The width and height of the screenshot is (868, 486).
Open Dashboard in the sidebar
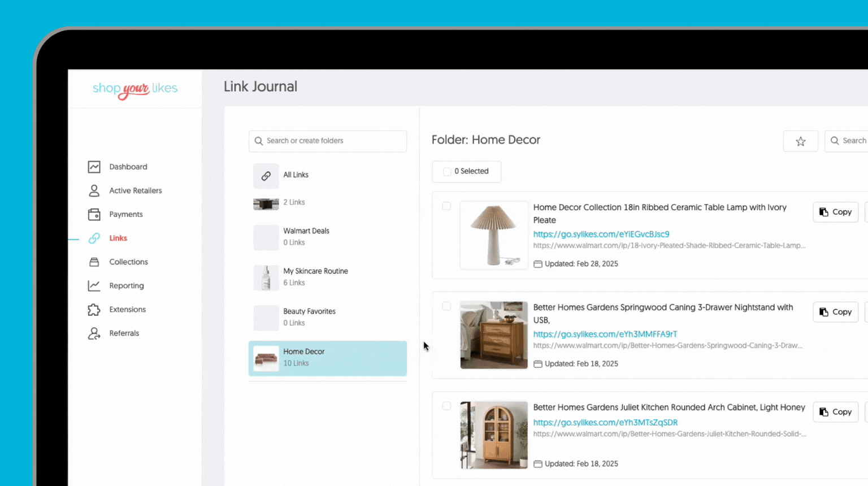tap(128, 167)
